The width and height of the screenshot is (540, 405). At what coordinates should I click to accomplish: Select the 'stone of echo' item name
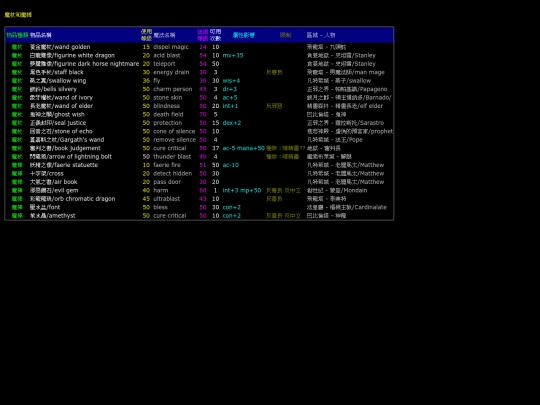pyautogui.click(x=61, y=131)
